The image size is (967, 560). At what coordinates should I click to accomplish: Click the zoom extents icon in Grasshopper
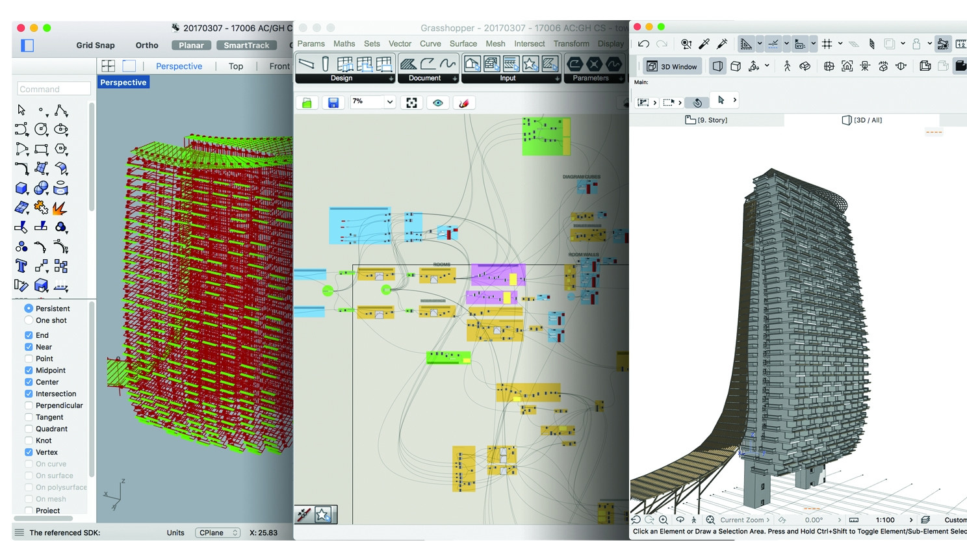(411, 103)
